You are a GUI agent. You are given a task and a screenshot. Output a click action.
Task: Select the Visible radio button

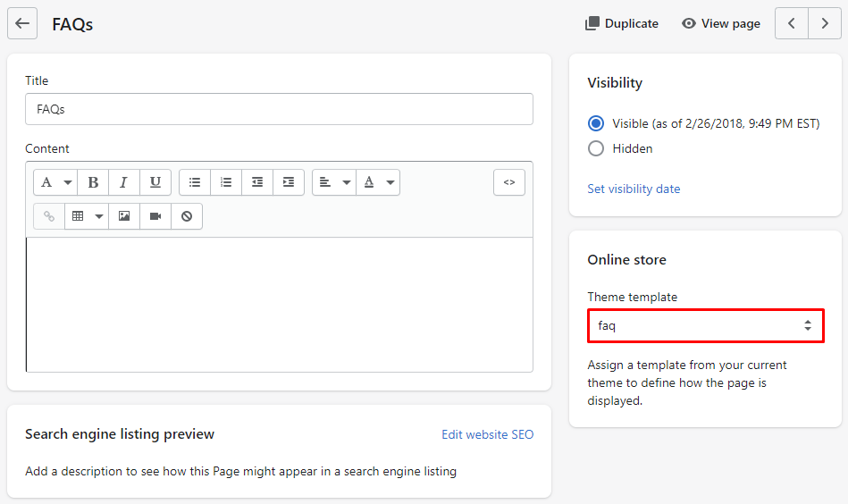click(x=596, y=123)
